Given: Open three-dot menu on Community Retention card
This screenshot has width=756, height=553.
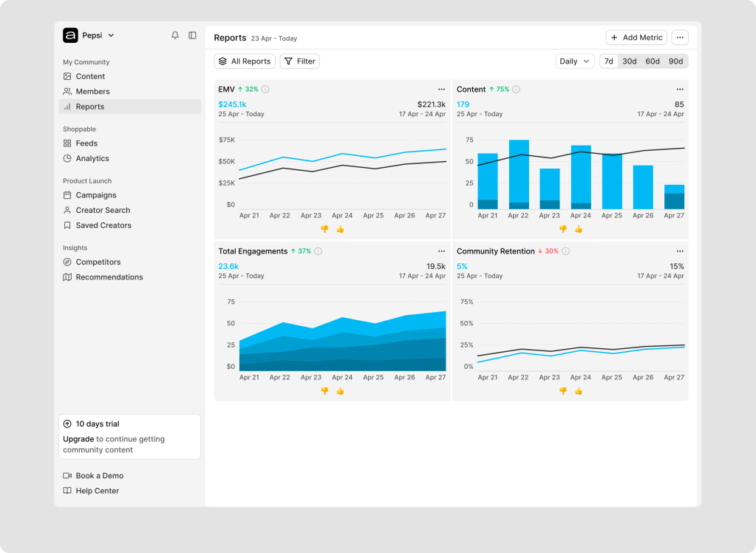Looking at the screenshot, I should (680, 251).
